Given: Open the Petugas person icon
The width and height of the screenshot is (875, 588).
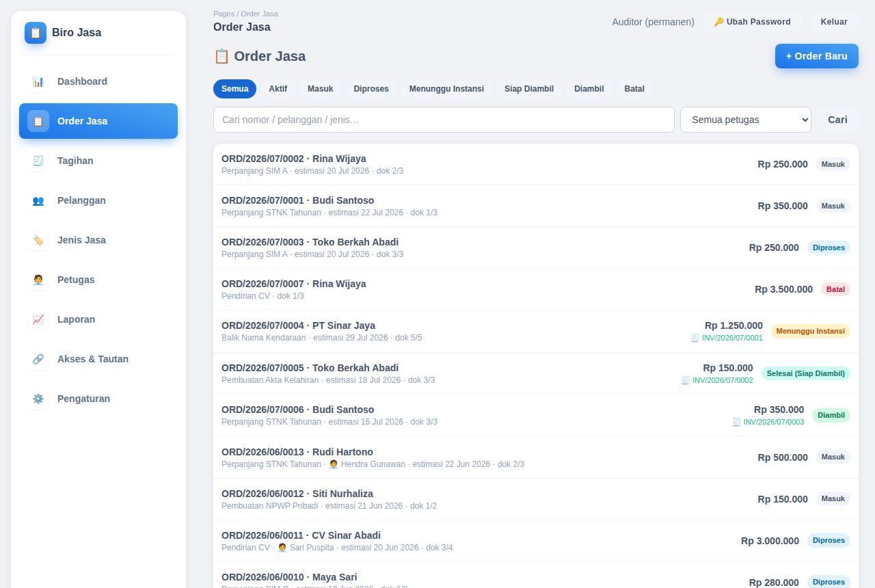Looking at the screenshot, I should click(x=38, y=280).
